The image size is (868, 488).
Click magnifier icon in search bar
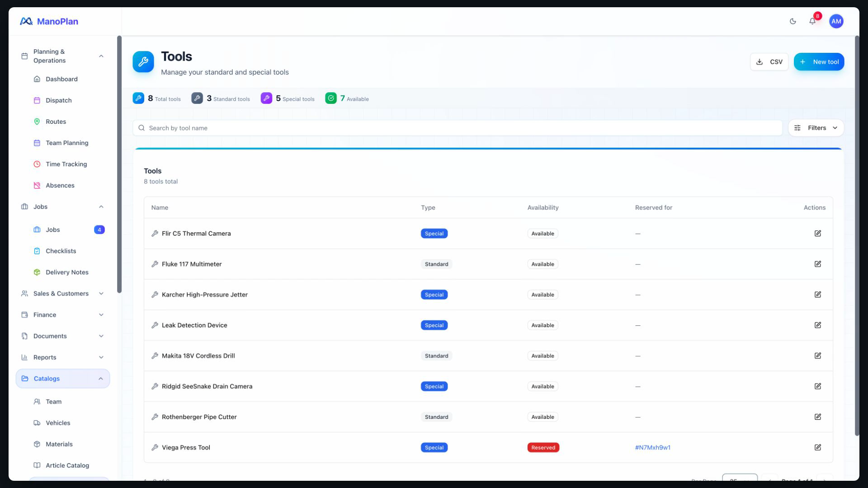tap(142, 128)
